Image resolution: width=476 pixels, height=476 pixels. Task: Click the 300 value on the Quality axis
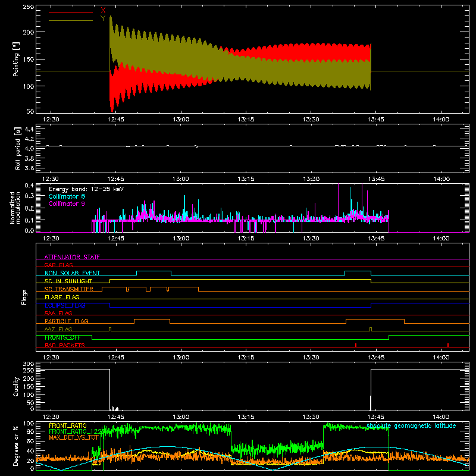pyautogui.click(x=29, y=364)
